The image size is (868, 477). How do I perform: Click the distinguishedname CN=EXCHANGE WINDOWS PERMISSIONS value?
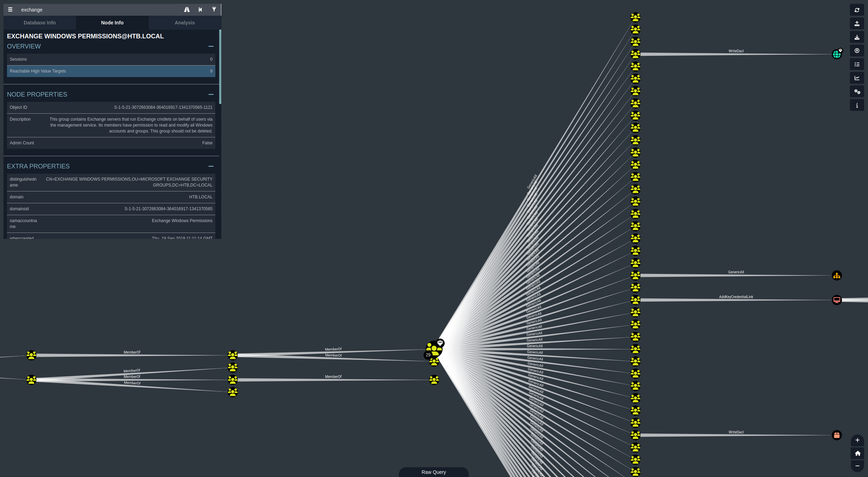pos(129,182)
